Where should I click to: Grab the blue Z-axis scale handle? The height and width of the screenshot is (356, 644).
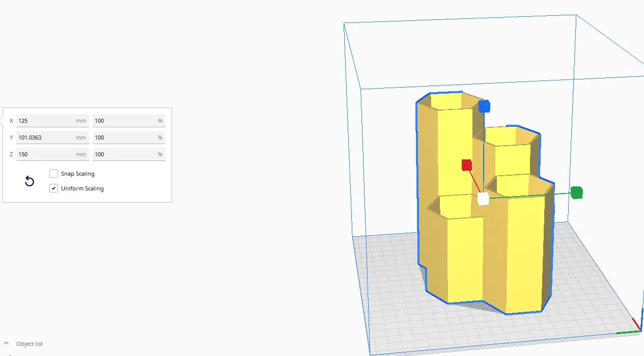484,106
